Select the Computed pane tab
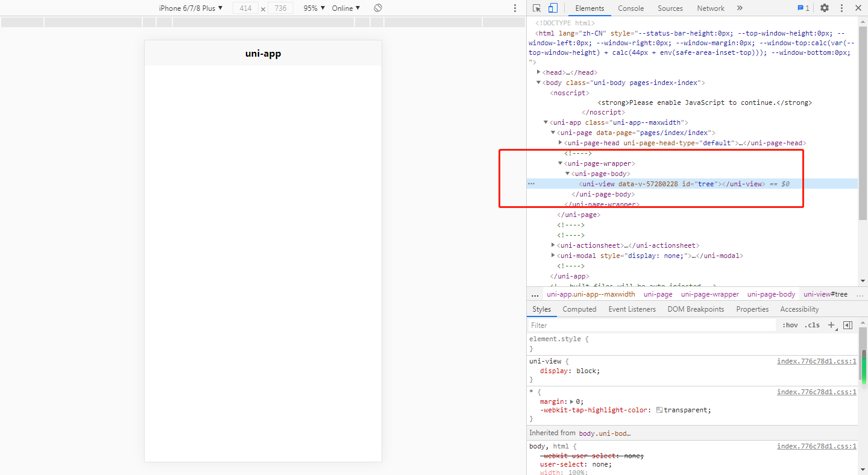 pos(579,309)
